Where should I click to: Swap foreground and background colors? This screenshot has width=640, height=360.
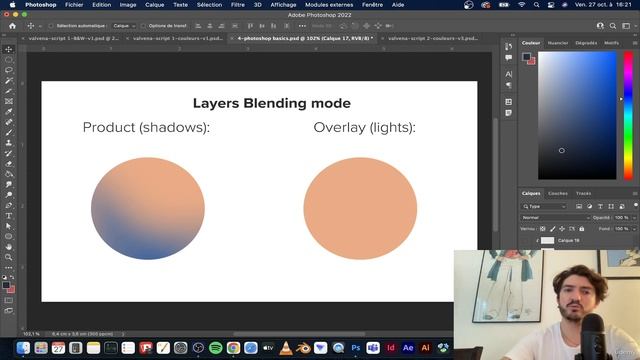pyautogui.click(x=12, y=277)
